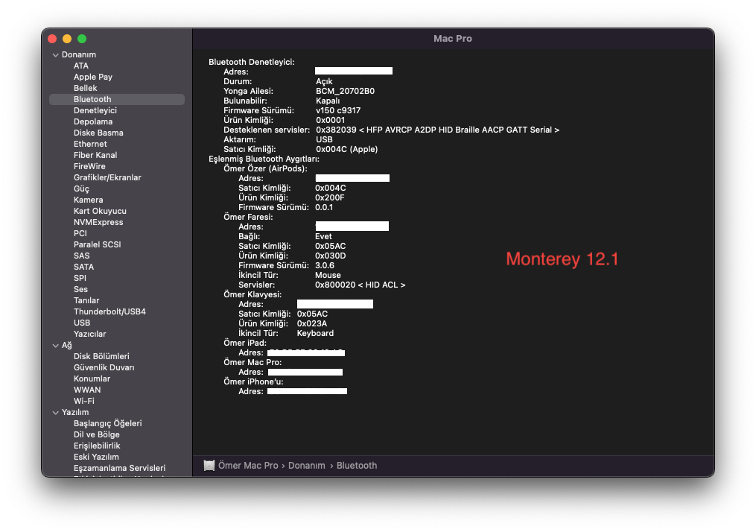Select Güç in the sidebar
Image resolution: width=756 pixels, height=532 pixels.
81,189
